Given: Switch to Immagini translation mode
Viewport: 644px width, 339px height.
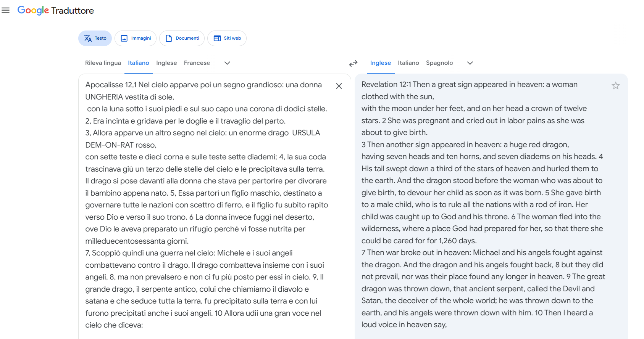Looking at the screenshot, I should coord(136,38).
